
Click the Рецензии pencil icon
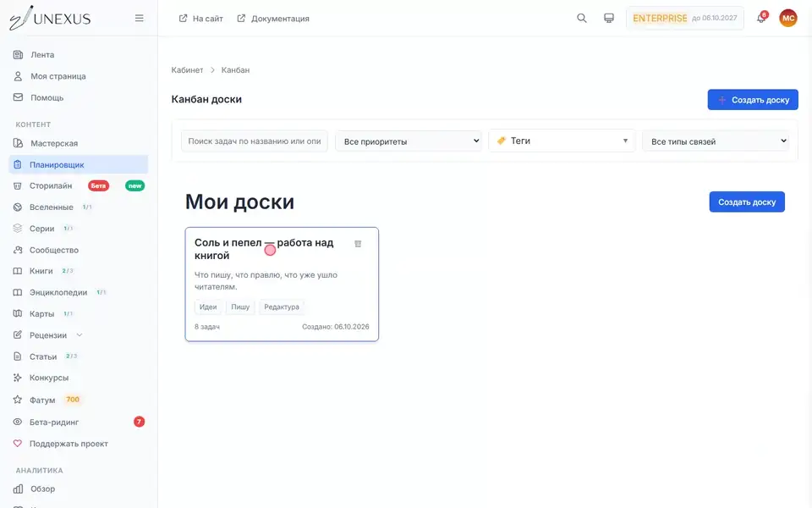(x=18, y=335)
